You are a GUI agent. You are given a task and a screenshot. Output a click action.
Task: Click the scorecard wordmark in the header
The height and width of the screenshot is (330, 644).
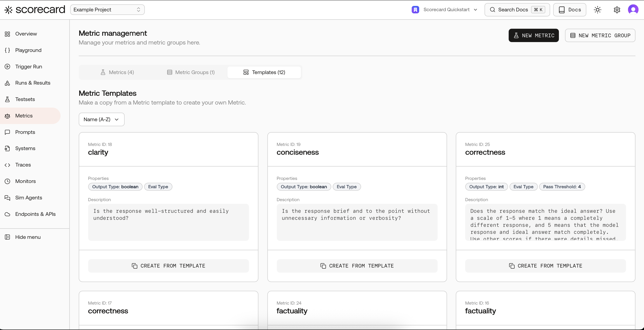click(40, 10)
